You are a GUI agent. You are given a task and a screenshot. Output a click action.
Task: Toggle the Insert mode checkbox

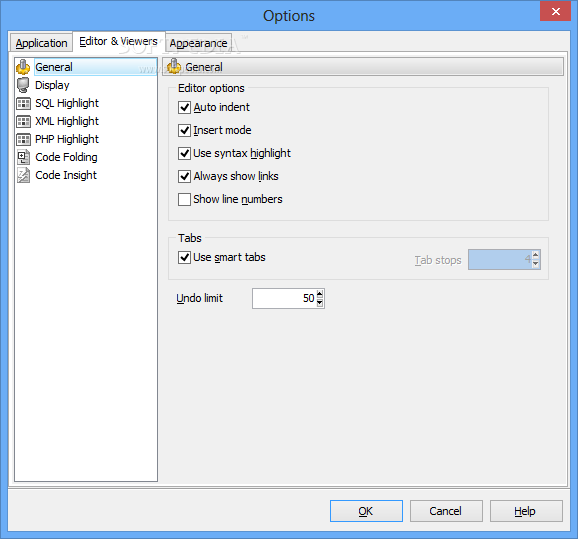point(184,130)
